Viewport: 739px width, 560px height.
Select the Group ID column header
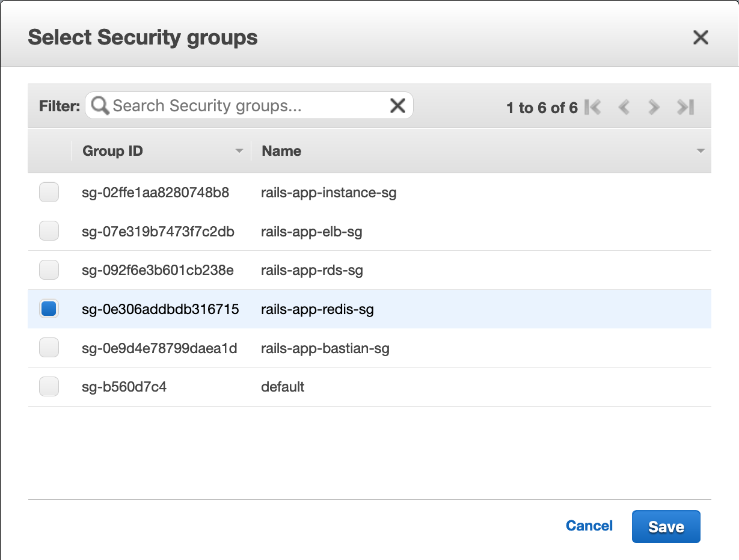112,151
